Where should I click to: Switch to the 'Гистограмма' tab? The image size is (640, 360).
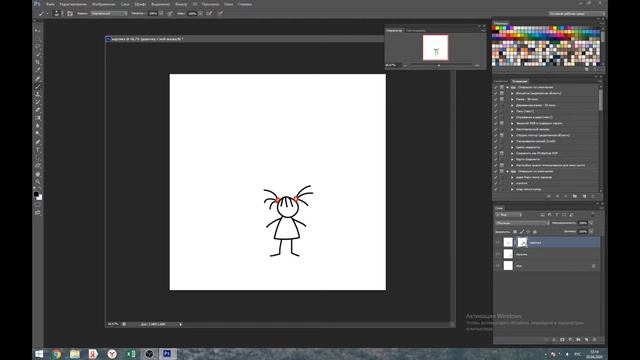[x=416, y=31]
